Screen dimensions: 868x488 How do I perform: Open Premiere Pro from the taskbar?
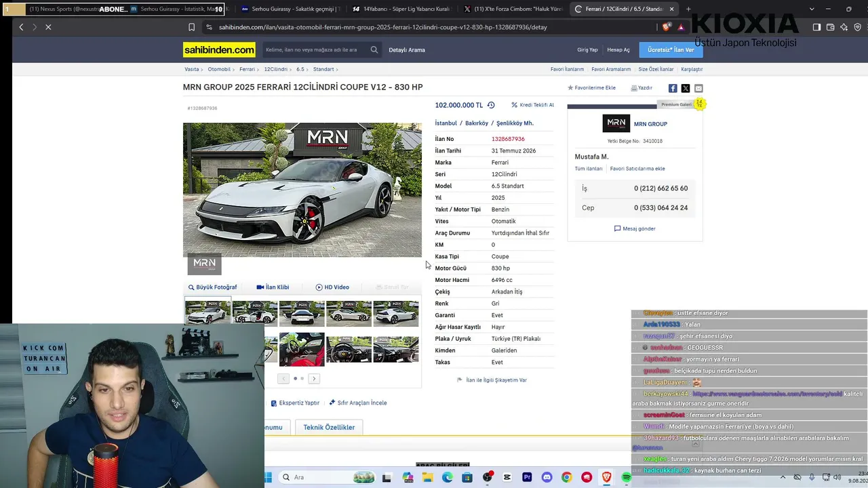527,478
